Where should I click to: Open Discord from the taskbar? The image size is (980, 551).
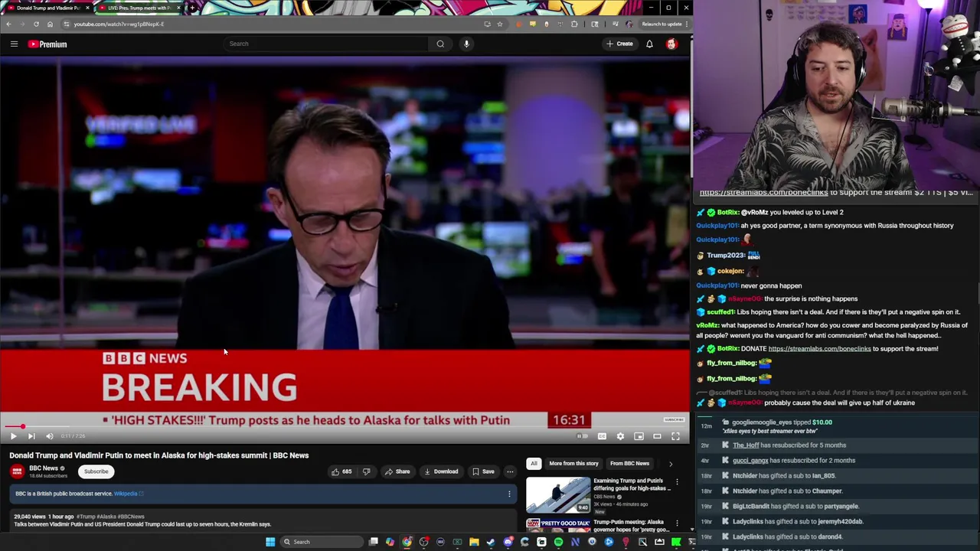click(x=508, y=542)
